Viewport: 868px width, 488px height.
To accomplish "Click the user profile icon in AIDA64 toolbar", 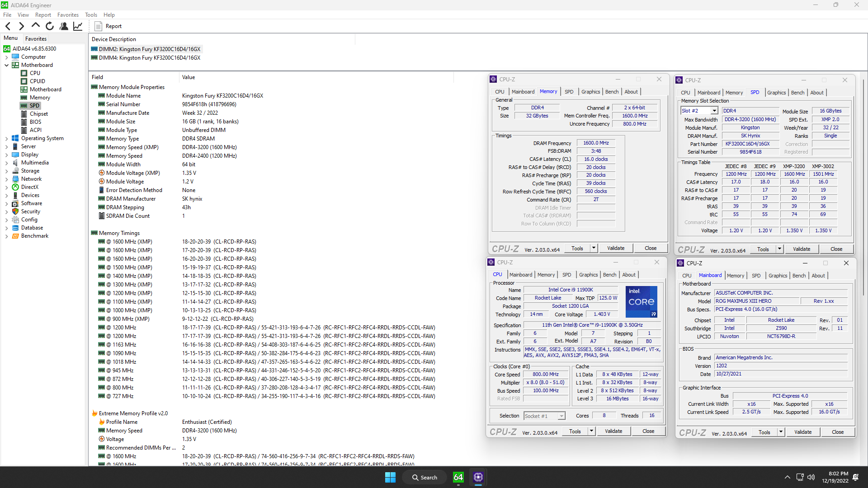I will point(64,26).
